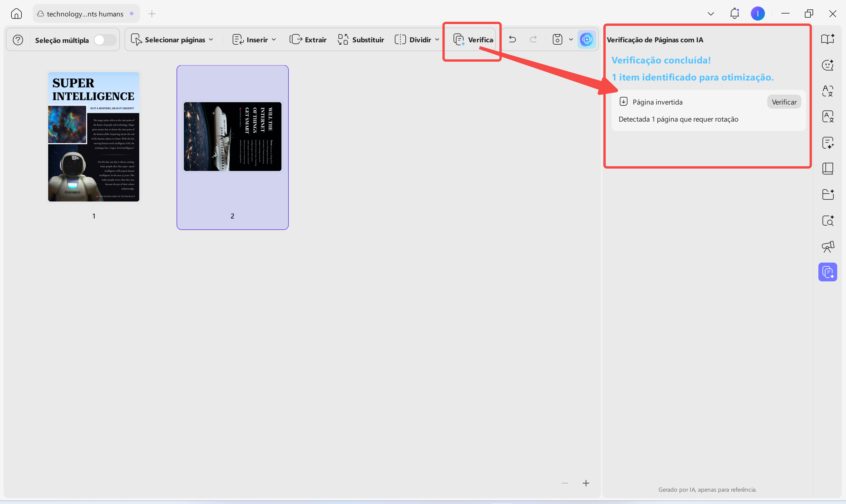Click the telescope icon in right sidebar
The width and height of the screenshot is (846, 504).
point(828,246)
